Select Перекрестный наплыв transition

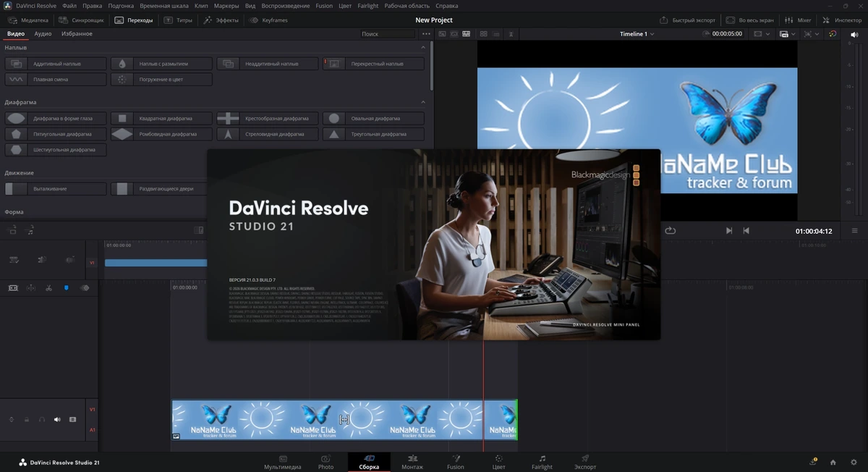pos(373,64)
